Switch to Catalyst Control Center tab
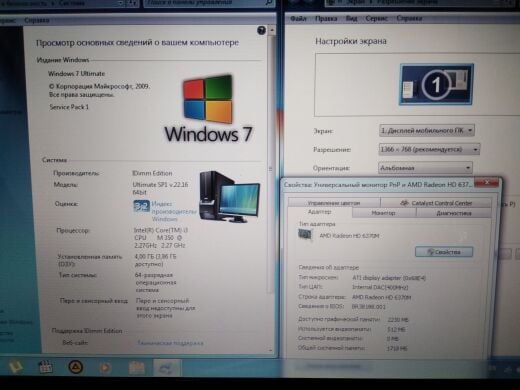Image resolution: width=520 pixels, height=390 pixels. point(436,203)
